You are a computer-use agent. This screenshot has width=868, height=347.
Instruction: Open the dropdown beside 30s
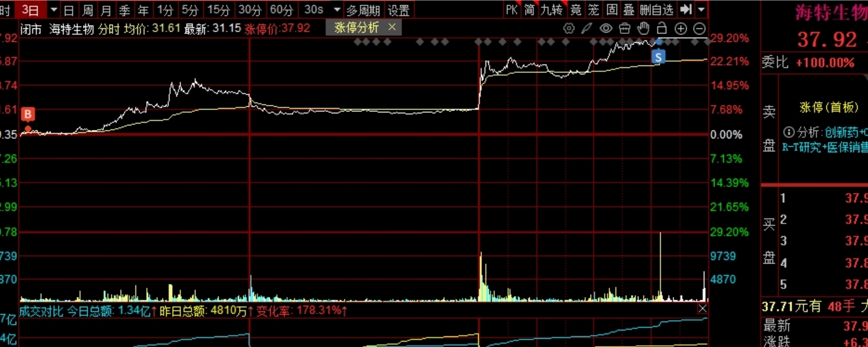coord(336,10)
